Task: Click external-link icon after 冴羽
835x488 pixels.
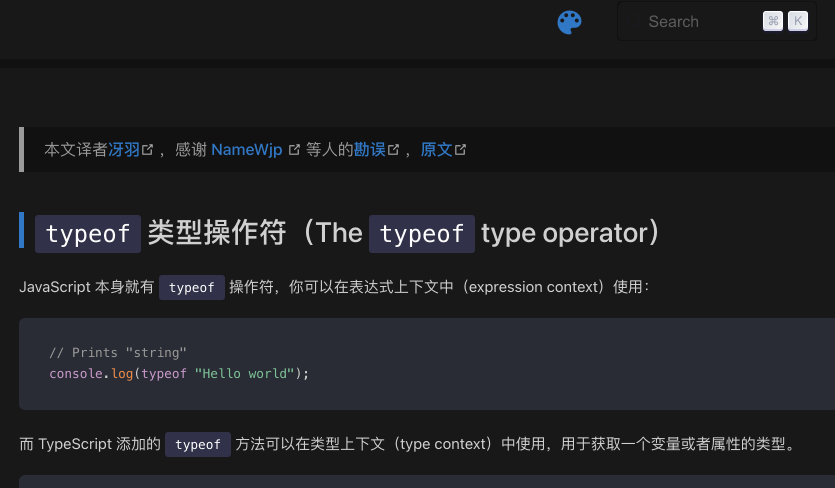Action: [x=148, y=150]
